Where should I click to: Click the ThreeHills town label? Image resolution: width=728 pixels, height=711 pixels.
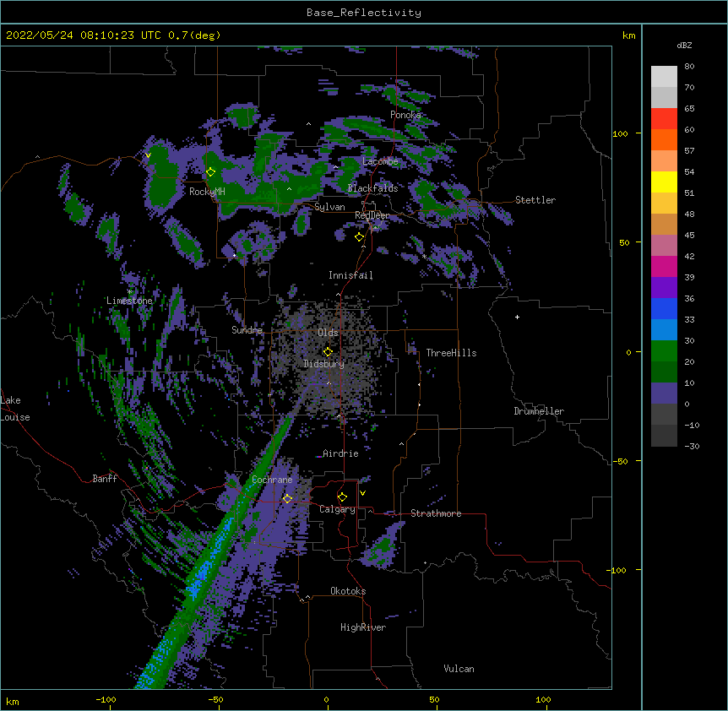tap(451, 353)
